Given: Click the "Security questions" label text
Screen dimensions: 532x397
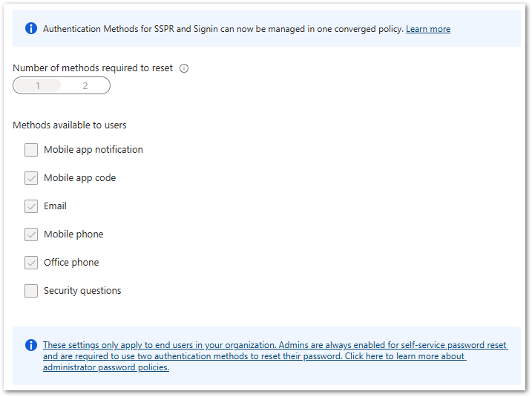Looking at the screenshot, I should (x=82, y=291).
